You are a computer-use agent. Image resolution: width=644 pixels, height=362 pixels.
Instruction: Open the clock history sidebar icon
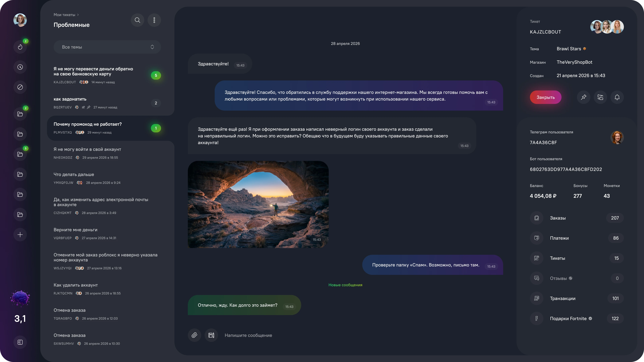(x=20, y=67)
